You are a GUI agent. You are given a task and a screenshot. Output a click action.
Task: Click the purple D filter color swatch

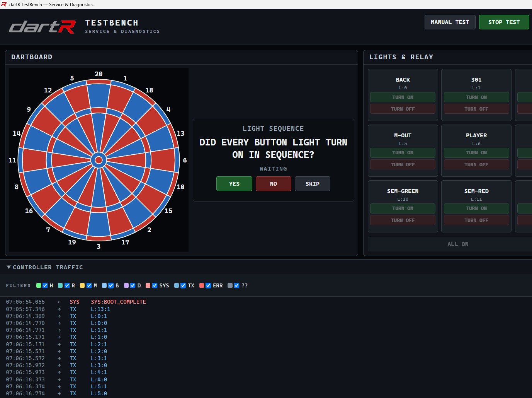[126, 285]
